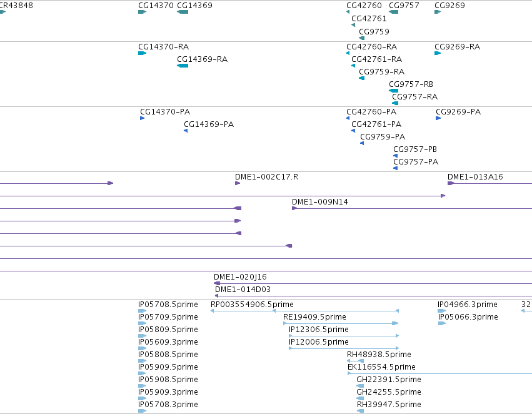
Task: Click protein CG42761-PA
Action: [x=353, y=131]
